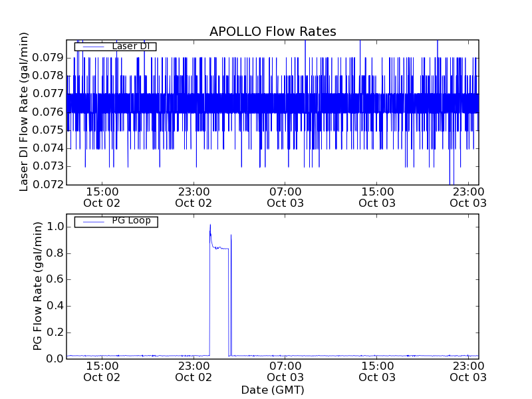Click the 'Laser DI Flow Rate (gal/min)' axis label
This screenshot has height=399, width=532.
click(x=23, y=112)
